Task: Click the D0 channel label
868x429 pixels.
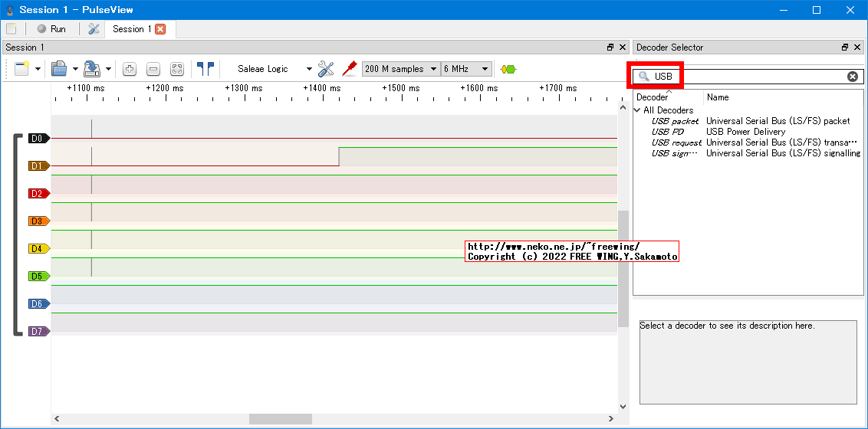Action: click(x=39, y=138)
